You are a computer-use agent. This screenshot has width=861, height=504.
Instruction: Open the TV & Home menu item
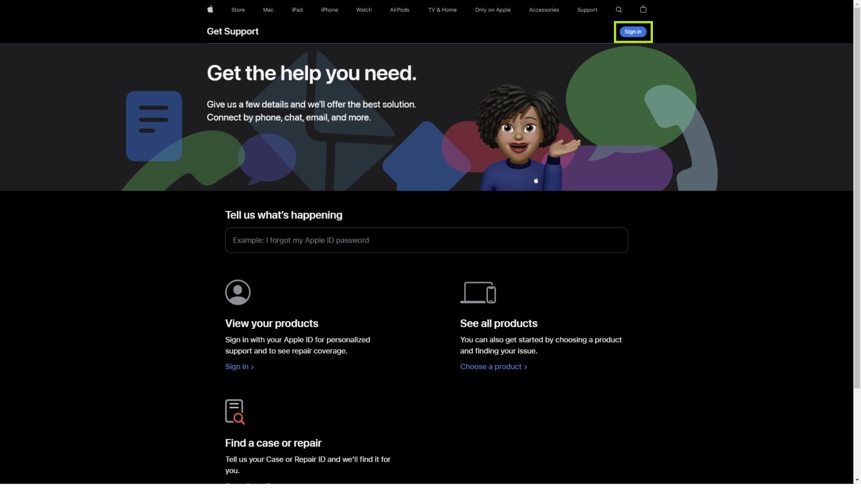(x=442, y=10)
